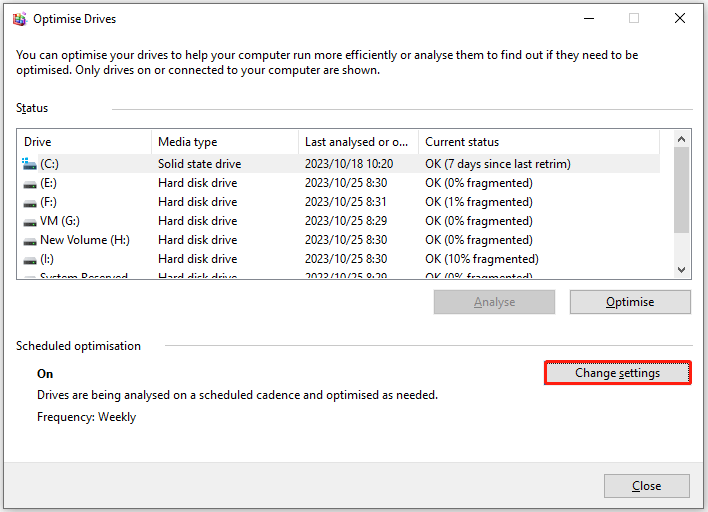Sort by the Drive column header
Image resolution: width=708 pixels, height=512 pixels.
coord(84,142)
